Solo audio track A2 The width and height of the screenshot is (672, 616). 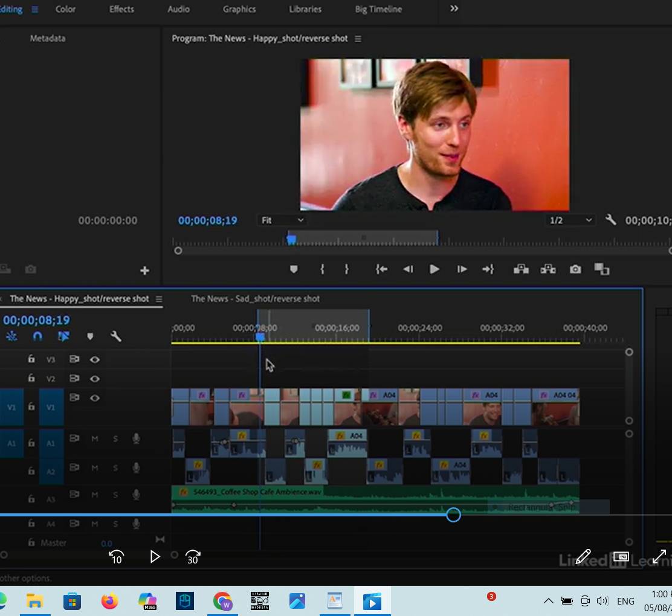pyautogui.click(x=115, y=468)
